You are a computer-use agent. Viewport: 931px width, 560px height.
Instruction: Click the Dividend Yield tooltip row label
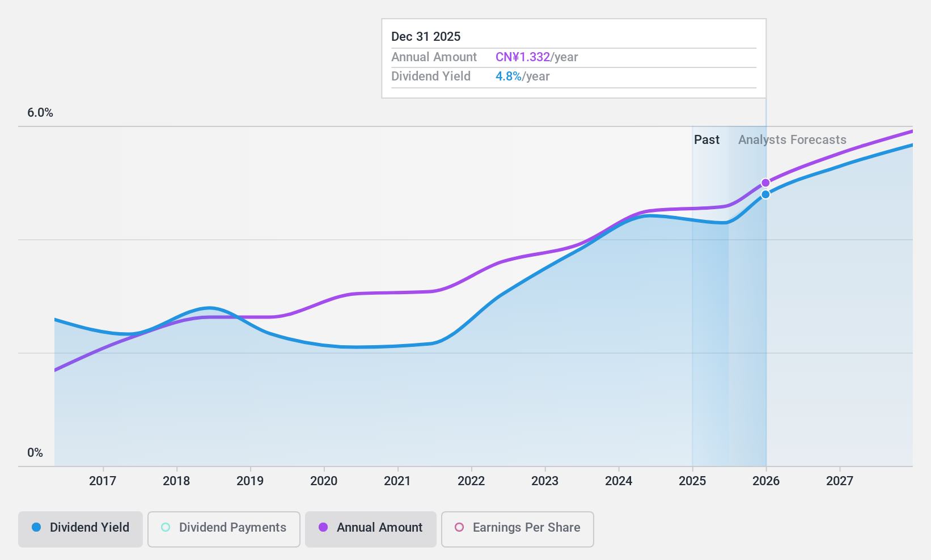[x=431, y=77]
